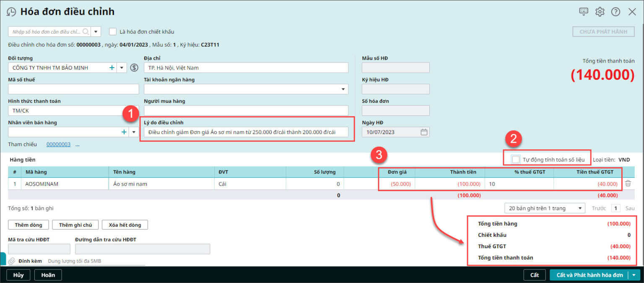Open the settings gear icon

point(600,12)
